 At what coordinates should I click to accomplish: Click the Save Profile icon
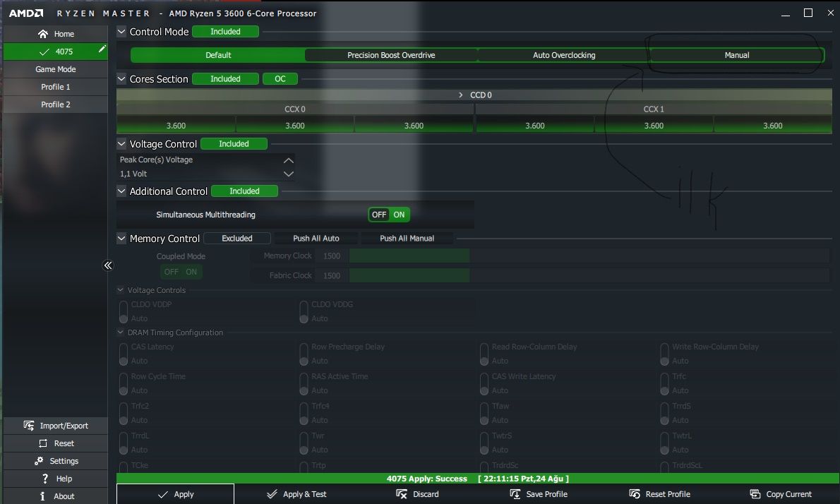(x=515, y=494)
